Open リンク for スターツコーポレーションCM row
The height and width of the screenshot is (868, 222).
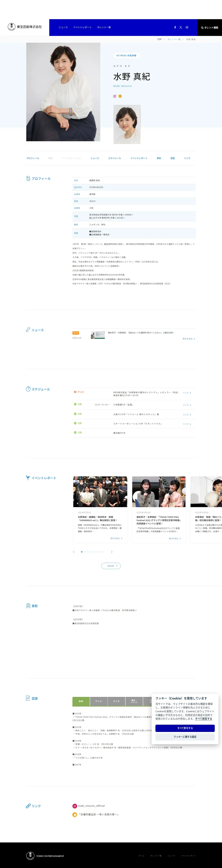pos(187,424)
